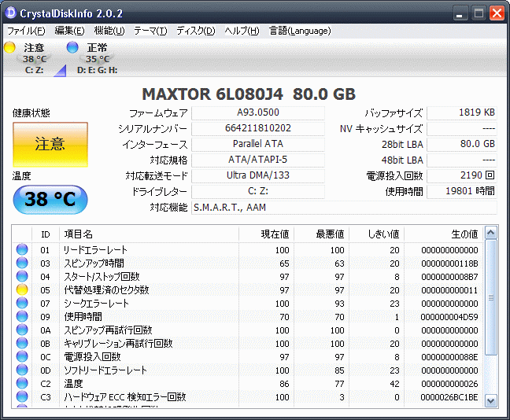Click the CrystalDiskInfo title bar app icon
This screenshot has height=420, width=510.
[11, 13]
